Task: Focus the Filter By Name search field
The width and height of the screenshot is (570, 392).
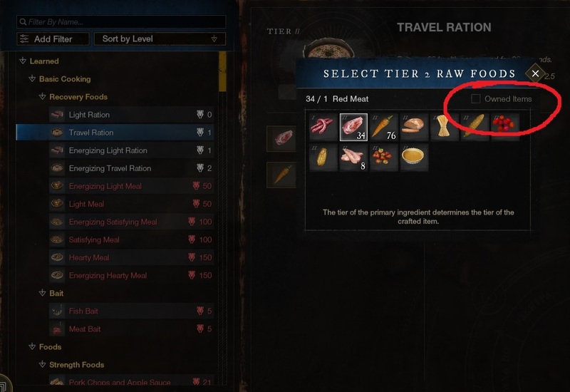Action: (x=121, y=22)
